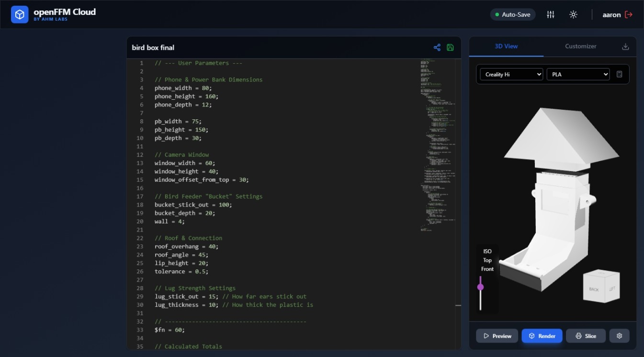Share the bird box final project
The image size is (644, 357).
pos(437,47)
